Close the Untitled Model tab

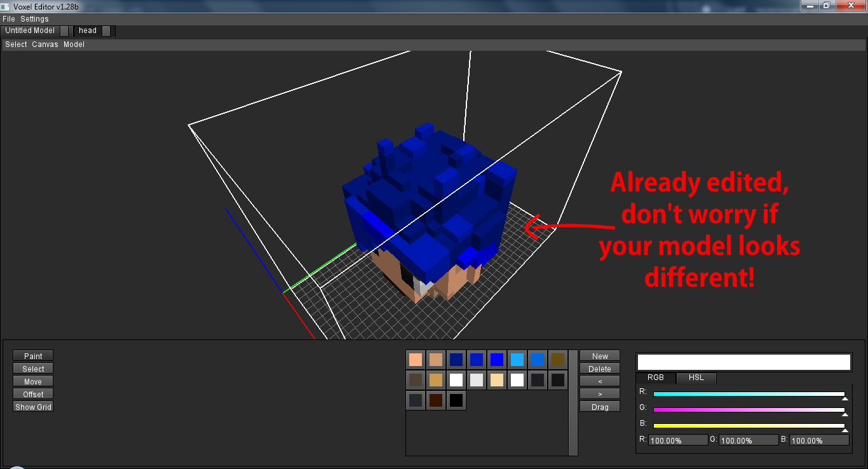[x=64, y=31]
